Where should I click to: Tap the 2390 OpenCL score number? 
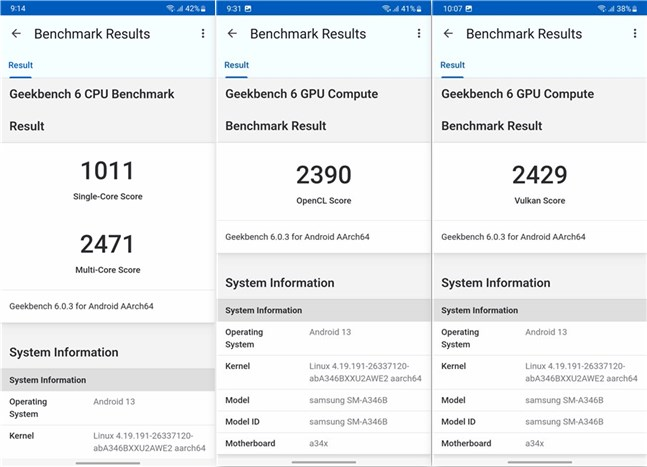324,175
